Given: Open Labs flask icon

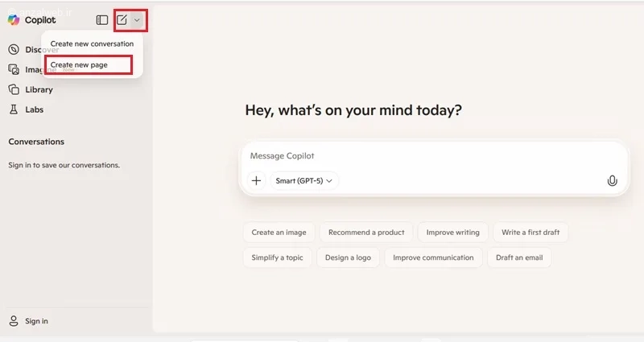Looking at the screenshot, I should point(14,109).
